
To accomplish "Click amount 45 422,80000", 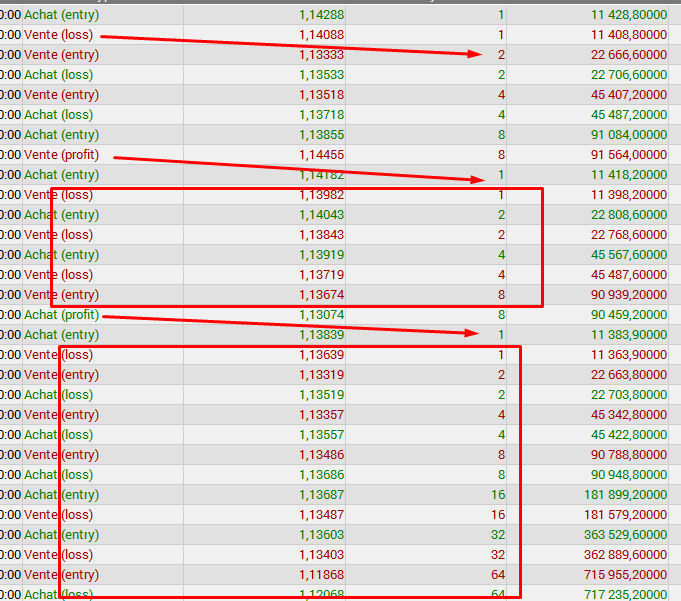I will point(629,434).
